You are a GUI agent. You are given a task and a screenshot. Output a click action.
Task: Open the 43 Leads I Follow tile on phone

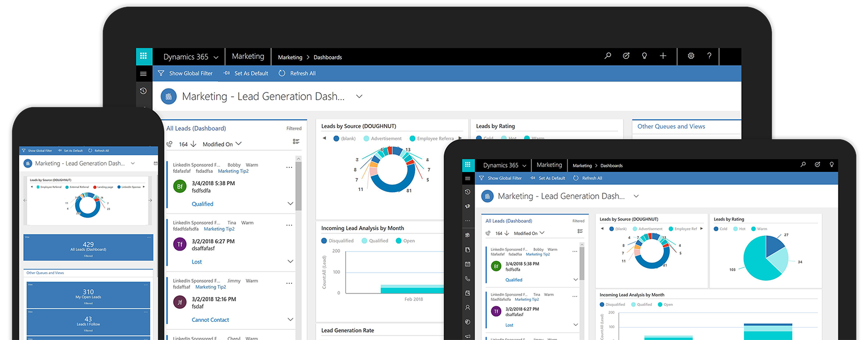pyautogui.click(x=88, y=322)
